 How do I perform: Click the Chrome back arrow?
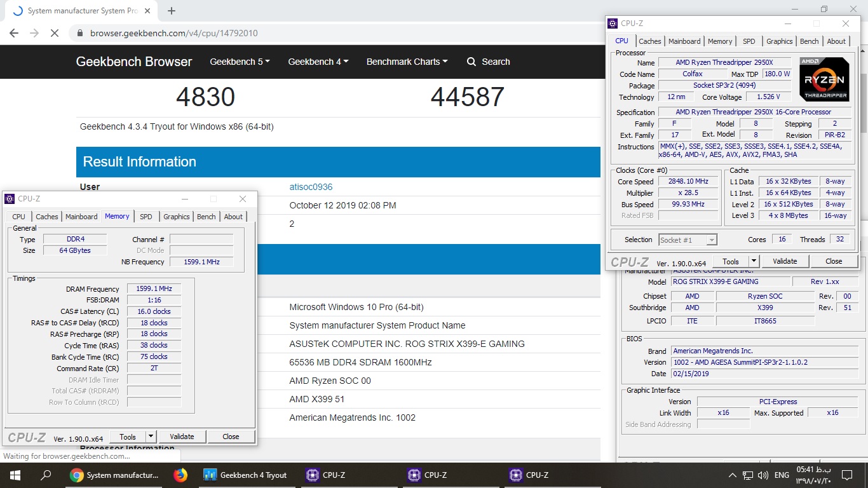point(14,33)
